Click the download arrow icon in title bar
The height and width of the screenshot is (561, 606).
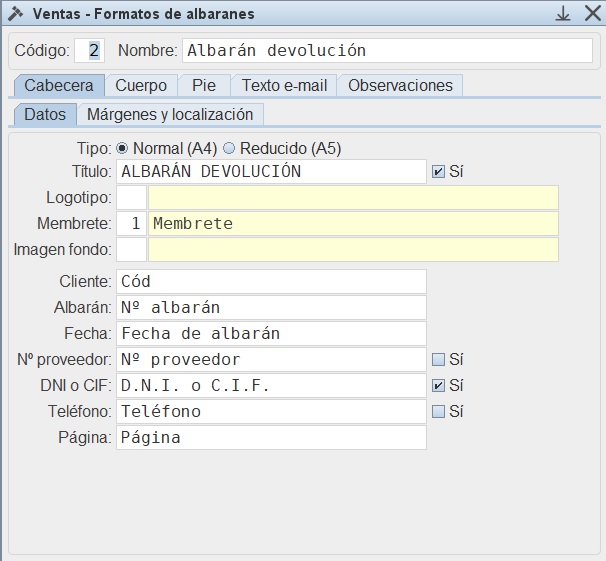click(x=563, y=14)
